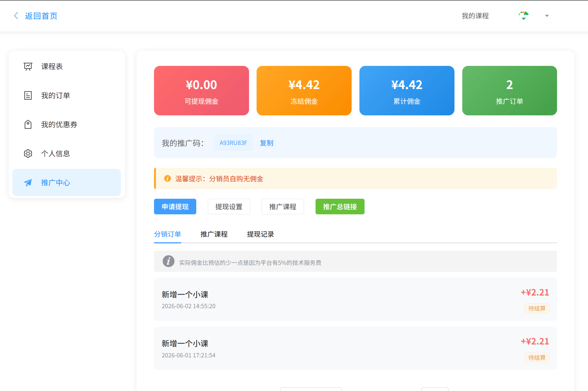The width and height of the screenshot is (588, 391).
Task: Click order title dated 2026-06-02 14:55:20
Action: (185, 294)
